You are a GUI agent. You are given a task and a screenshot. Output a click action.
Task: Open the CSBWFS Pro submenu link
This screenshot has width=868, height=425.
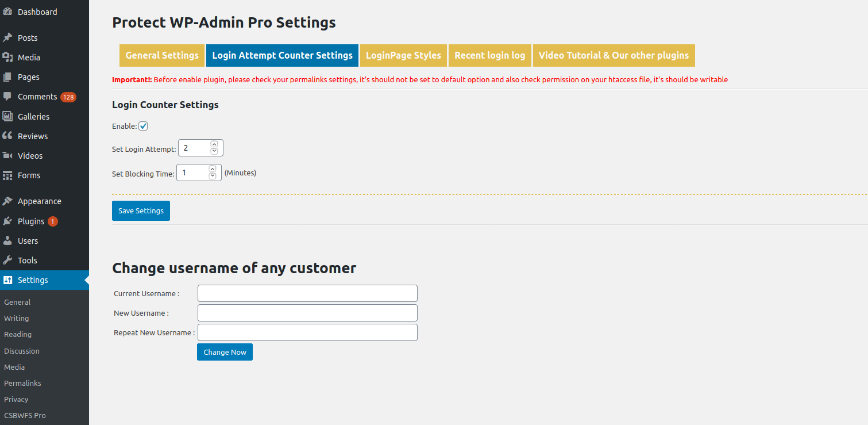[x=25, y=415]
